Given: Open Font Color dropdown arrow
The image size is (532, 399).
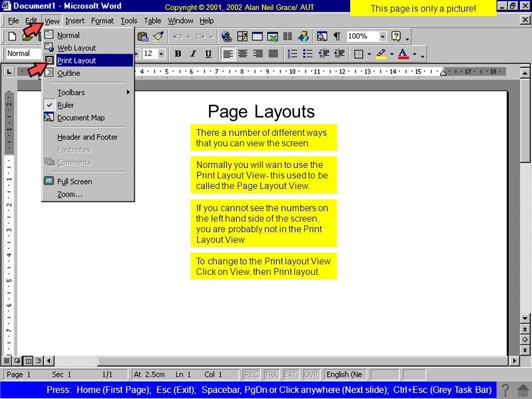Looking at the screenshot, I should (415, 54).
